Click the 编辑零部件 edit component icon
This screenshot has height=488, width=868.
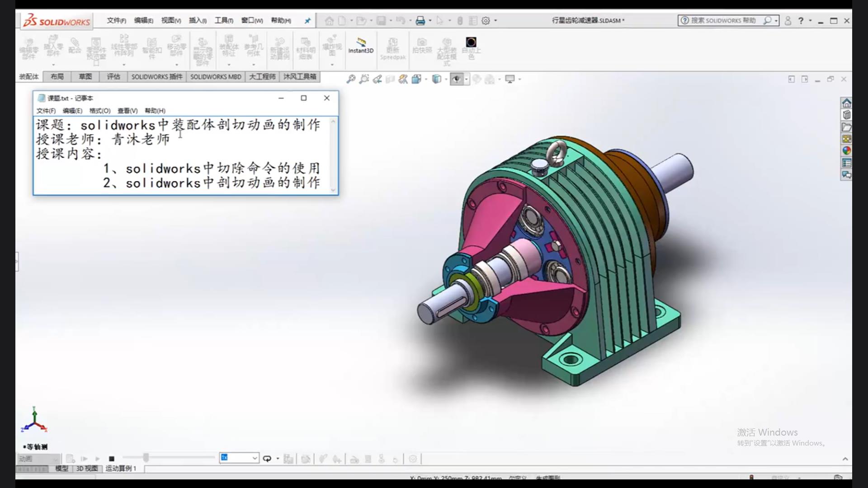pos(29,48)
